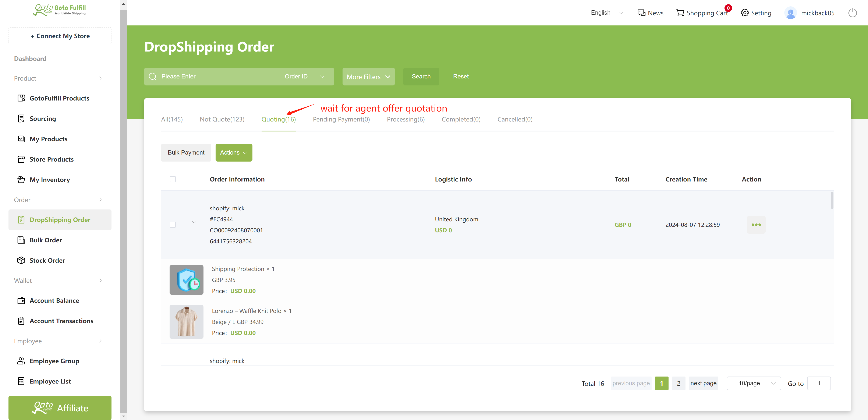Image resolution: width=868 pixels, height=420 pixels.
Task: Switch to Pending Payment(0) tab
Action: tap(341, 119)
